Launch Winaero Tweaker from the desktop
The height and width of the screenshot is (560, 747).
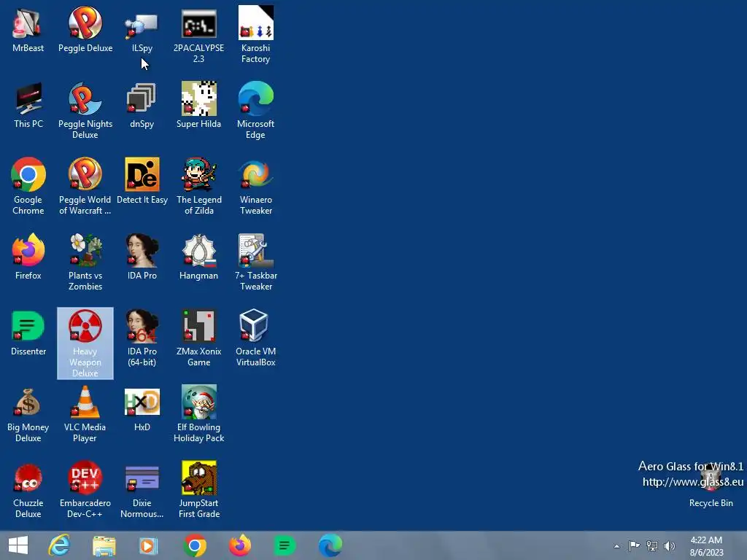[x=256, y=186]
